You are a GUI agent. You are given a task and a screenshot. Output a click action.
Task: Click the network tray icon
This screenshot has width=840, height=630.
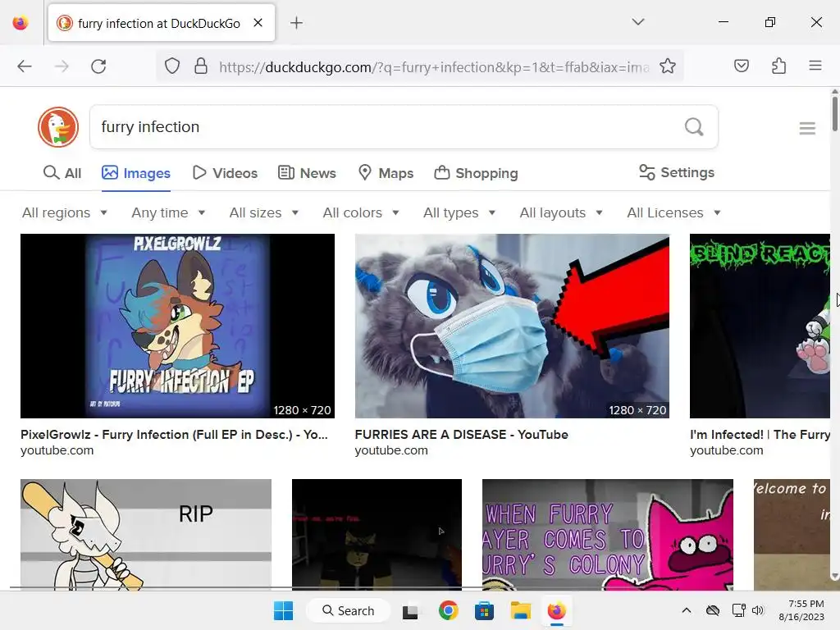click(739, 610)
